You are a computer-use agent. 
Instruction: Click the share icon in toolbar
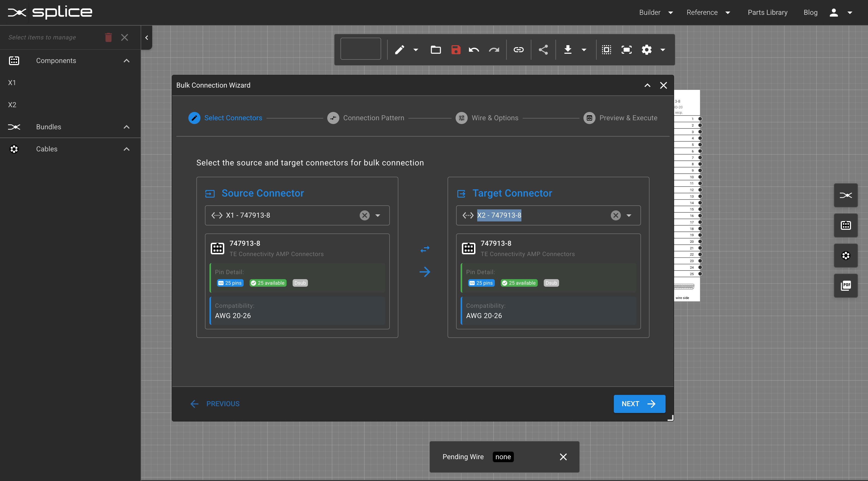[x=543, y=50]
